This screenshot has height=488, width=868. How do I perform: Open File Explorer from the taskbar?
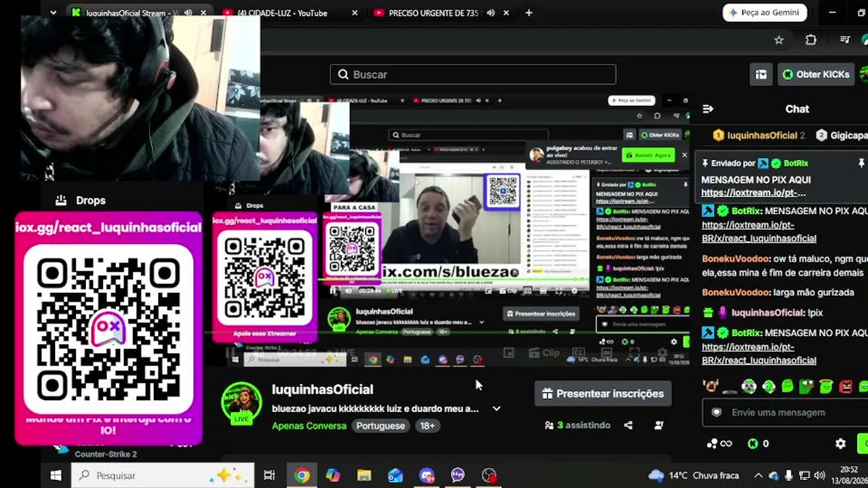tap(364, 476)
